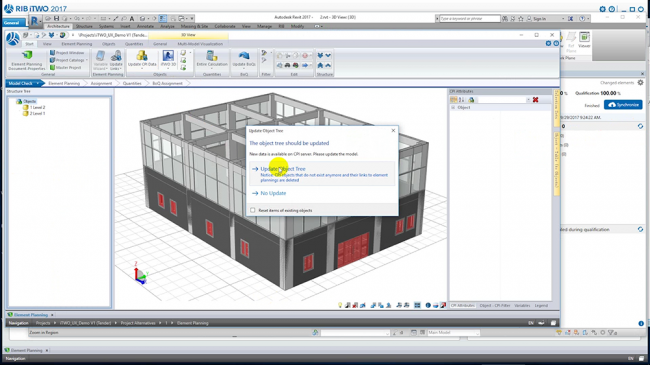Click the light bulb icon below 3D view
This screenshot has width=650, height=365.
tap(340, 305)
